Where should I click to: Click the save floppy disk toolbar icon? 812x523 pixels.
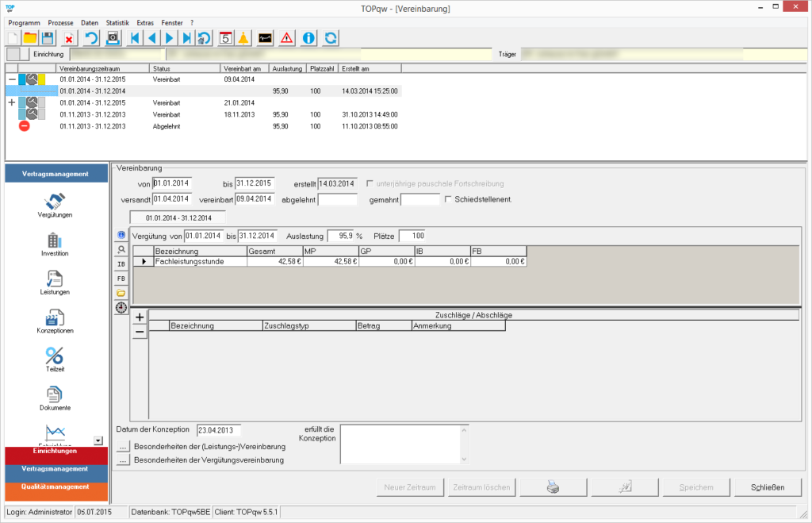pos(48,37)
